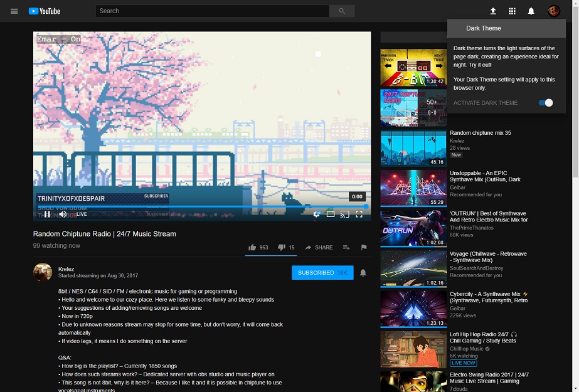Image resolution: width=579 pixels, height=392 pixels.
Task: Toggle channel notification bell beside Subscribed
Action: 363,273
